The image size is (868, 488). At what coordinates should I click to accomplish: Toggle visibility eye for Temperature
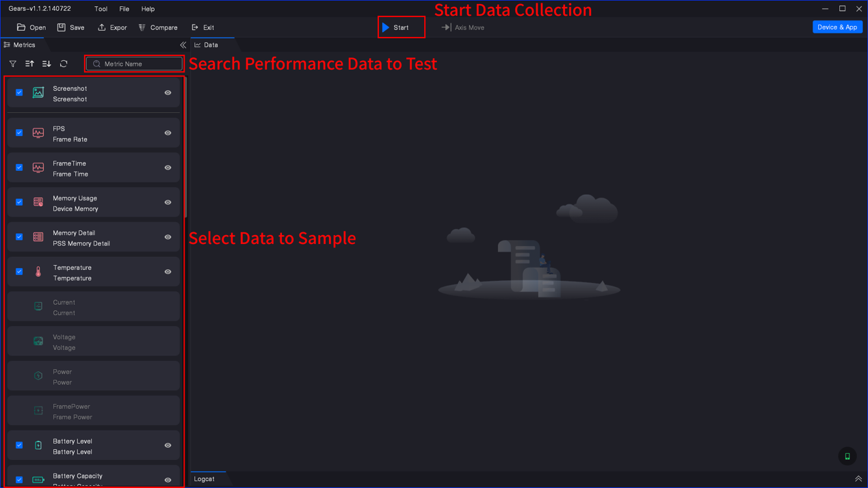168,272
